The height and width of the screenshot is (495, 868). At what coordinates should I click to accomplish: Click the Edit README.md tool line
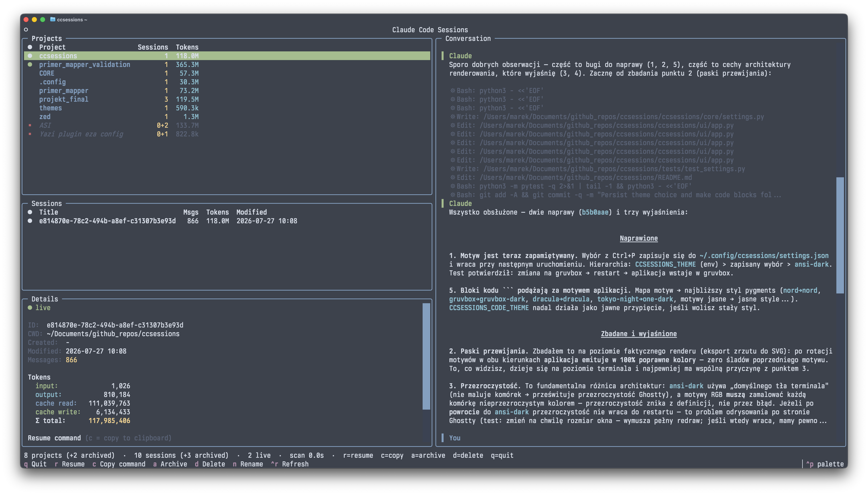[571, 177]
